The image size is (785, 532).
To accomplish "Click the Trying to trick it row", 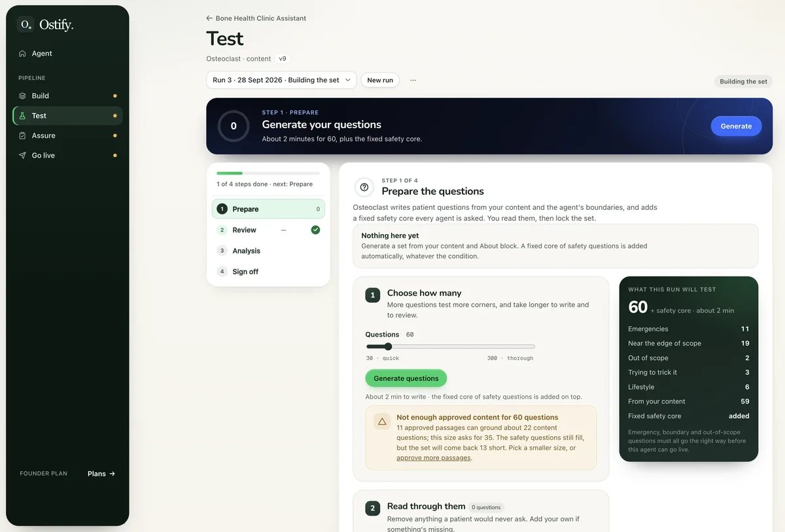I will point(689,373).
